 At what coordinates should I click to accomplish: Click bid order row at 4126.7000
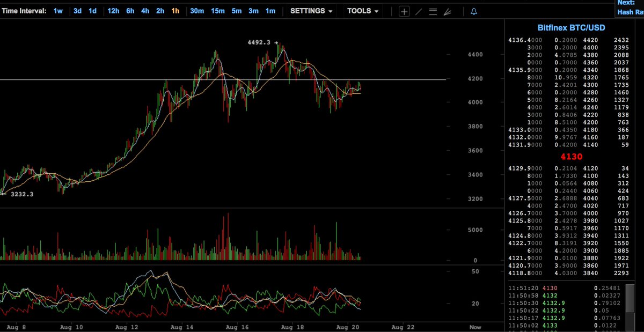[568, 213]
